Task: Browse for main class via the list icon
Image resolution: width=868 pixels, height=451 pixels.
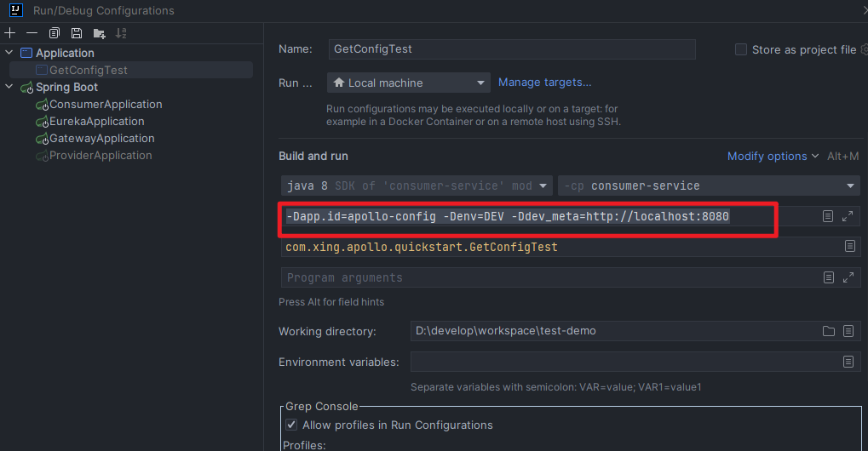Action: 850,246
